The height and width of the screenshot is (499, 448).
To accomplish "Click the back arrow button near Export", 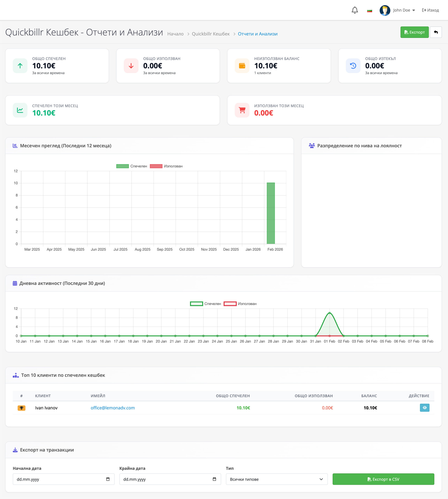I will [436, 32].
